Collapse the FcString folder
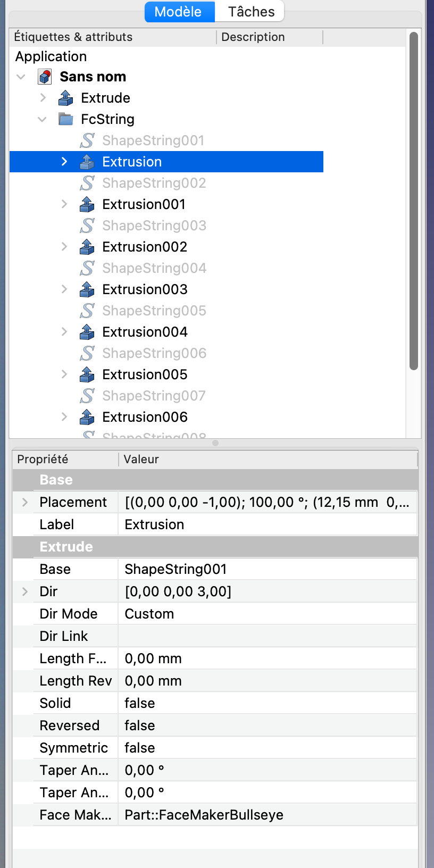Viewport: 434px width, 868px height. pos(43,119)
